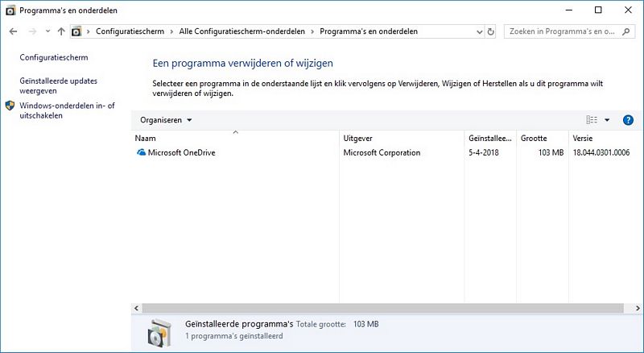
Task: Open the Geïnstalleerde updates weergeven link
Action: click(58, 85)
